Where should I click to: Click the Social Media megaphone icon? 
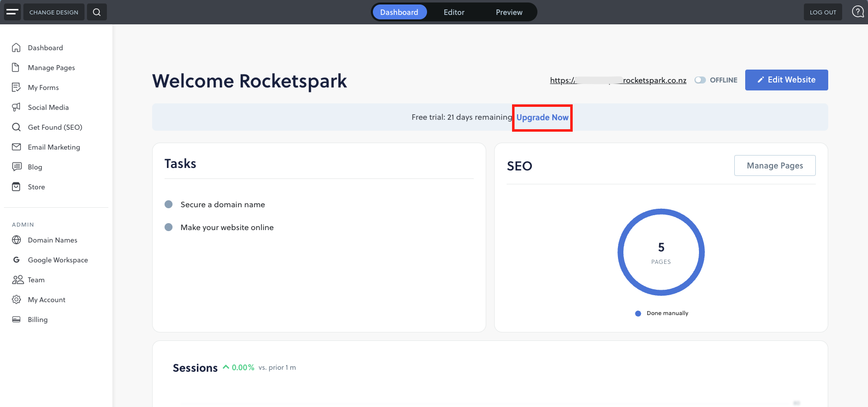point(16,107)
